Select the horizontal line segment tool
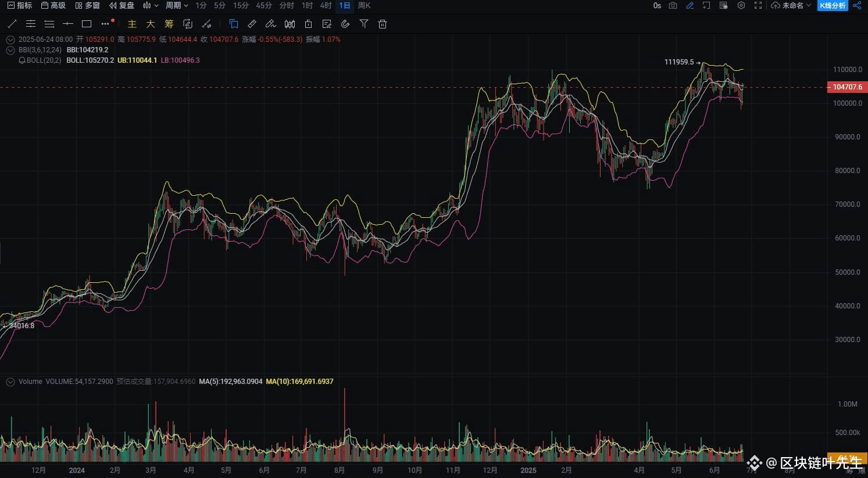This screenshot has height=478, width=868. 68,24
